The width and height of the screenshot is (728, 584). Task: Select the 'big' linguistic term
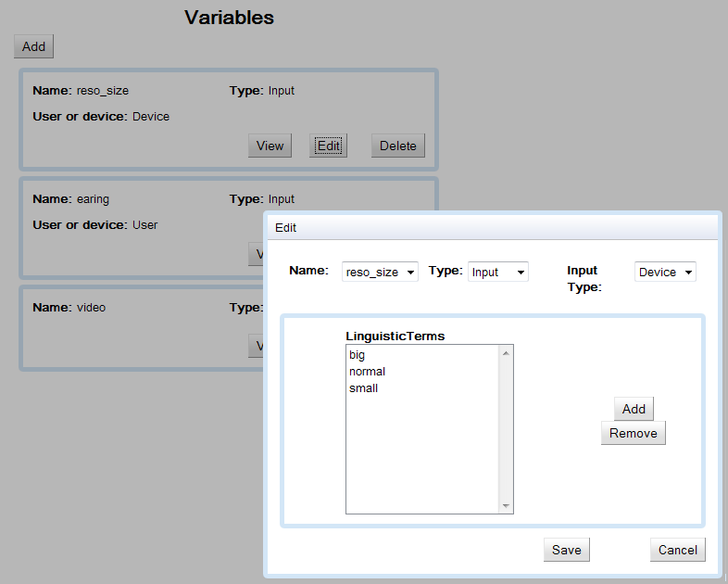click(358, 355)
